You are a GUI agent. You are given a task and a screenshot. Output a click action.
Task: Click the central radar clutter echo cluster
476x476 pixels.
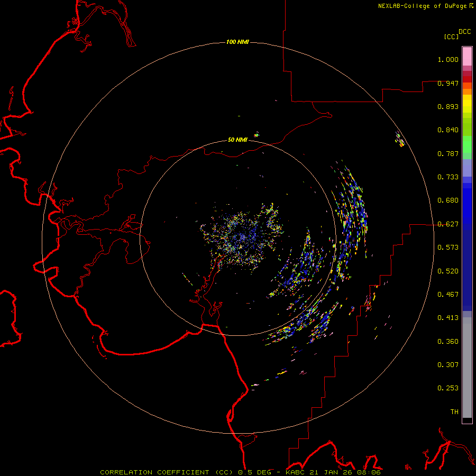pos(242,236)
